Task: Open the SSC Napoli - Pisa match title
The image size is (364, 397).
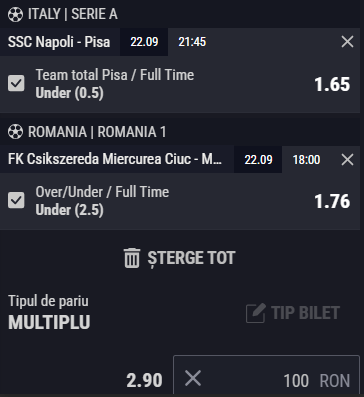Action: [59, 42]
